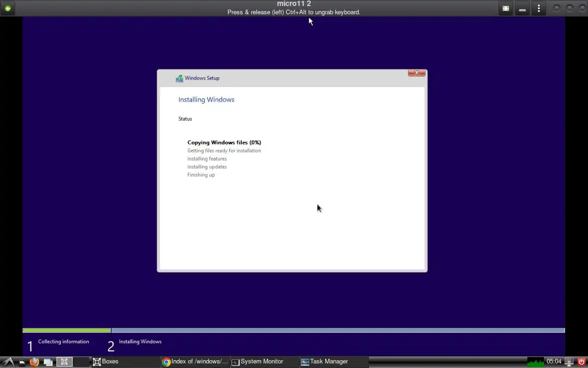Switch to Chrome 'Index of /windows/' window
Image resolution: width=588 pixels, height=368 pixels.
195,362
